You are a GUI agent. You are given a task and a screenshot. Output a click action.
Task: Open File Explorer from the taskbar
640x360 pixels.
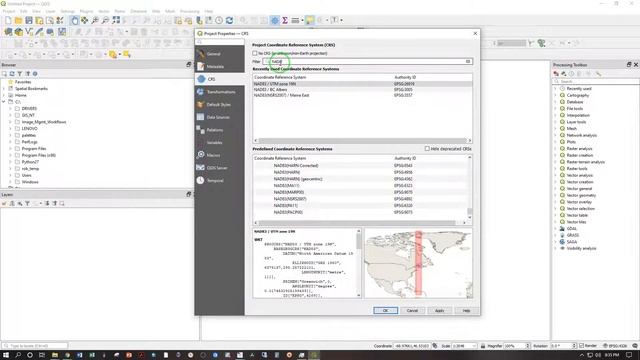[x=55, y=355]
